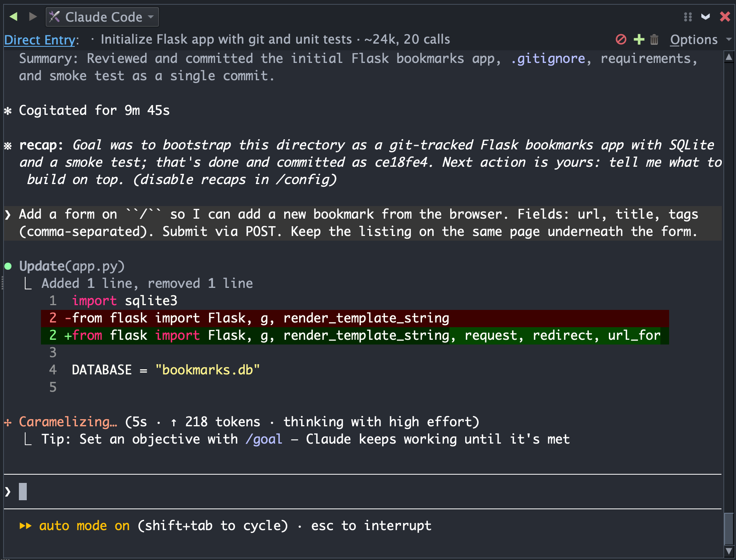Click the asterisk before Cogitated
Viewport: 736px width, 560px height.
[8, 111]
